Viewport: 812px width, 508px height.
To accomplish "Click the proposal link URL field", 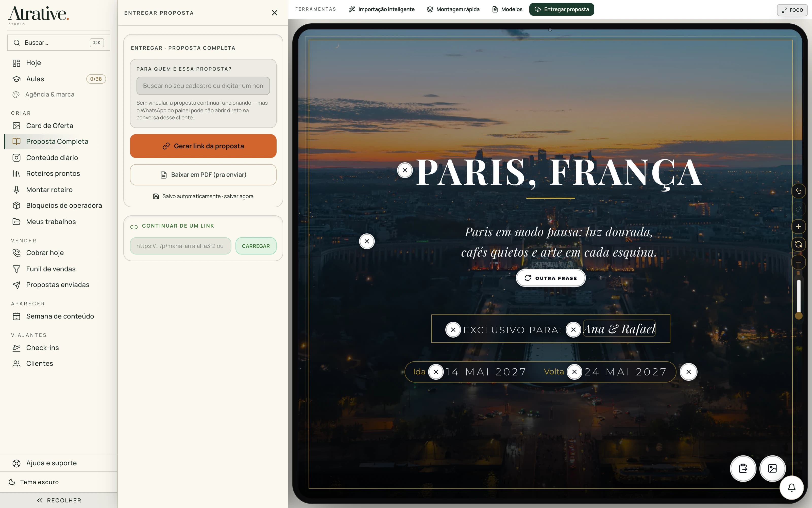I will (x=180, y=246).
